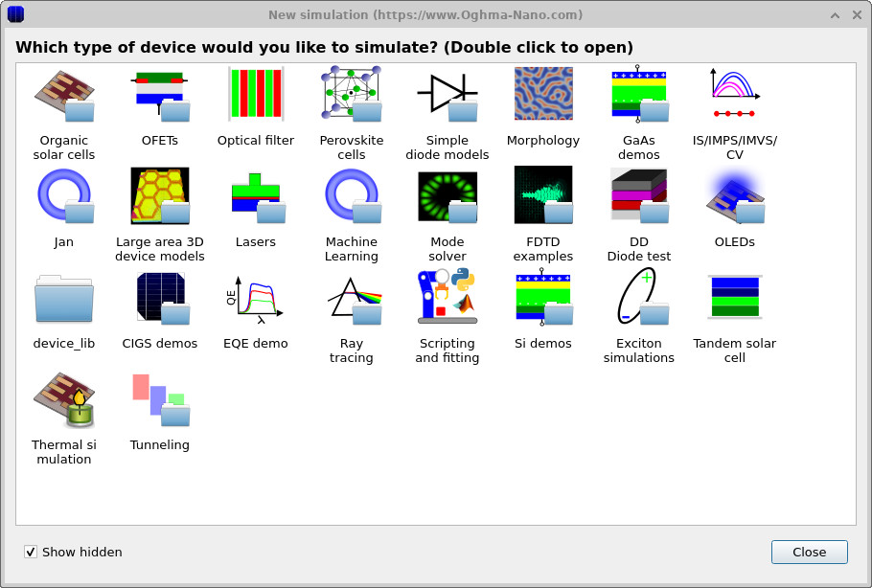This screenshot has height=588, width=872.
Task: Select the Morphology simulation icon
Action: click(543, 93)
